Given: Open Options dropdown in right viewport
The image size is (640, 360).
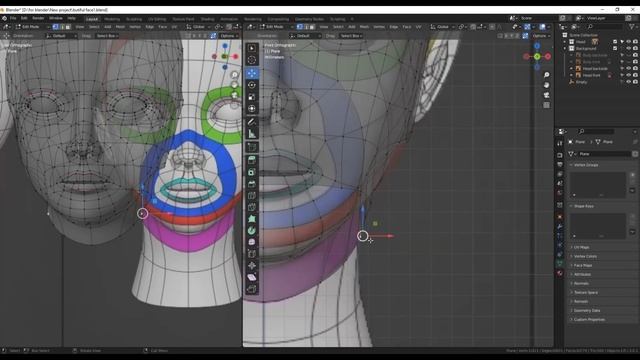Looking at the screenshot, I should click(541, 36).
